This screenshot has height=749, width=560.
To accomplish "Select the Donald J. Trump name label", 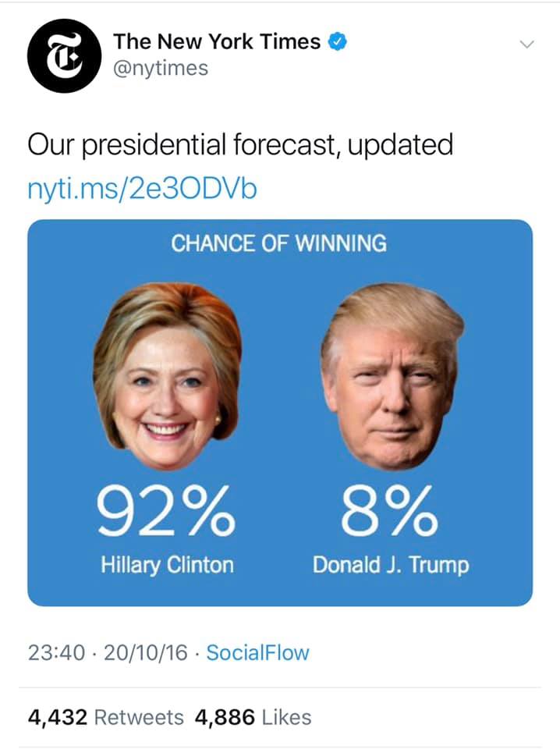I will 391,565.
